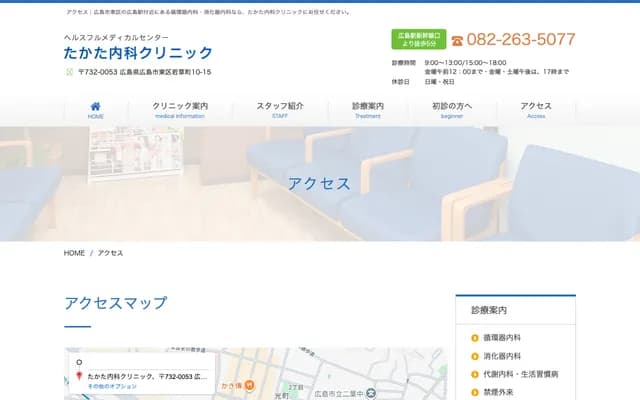Screen dimensions: 640x400
Task: Open スタッフ紹介 menu item
Action: coord(280,110)
